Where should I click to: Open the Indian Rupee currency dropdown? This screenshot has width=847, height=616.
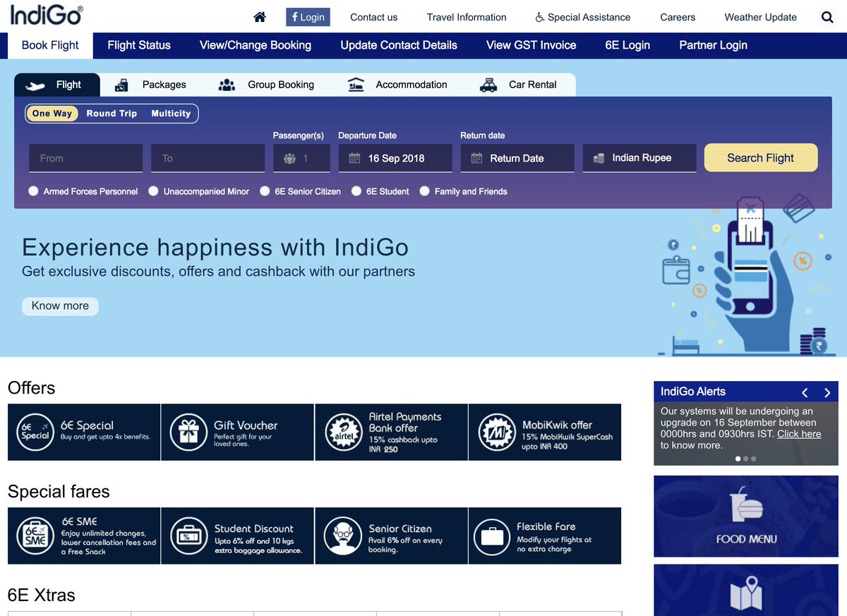pos(639,158)
